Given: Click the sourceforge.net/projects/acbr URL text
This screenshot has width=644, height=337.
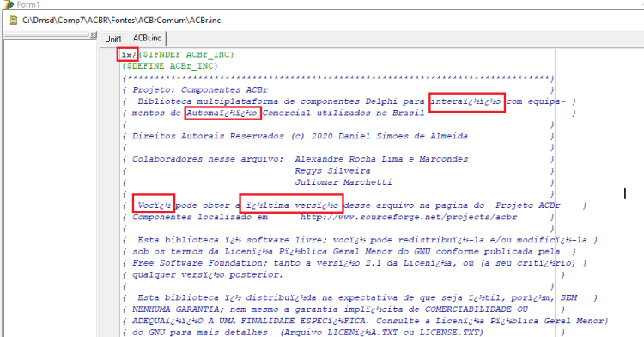Looking at the screenshot, I should click(409, 217).
